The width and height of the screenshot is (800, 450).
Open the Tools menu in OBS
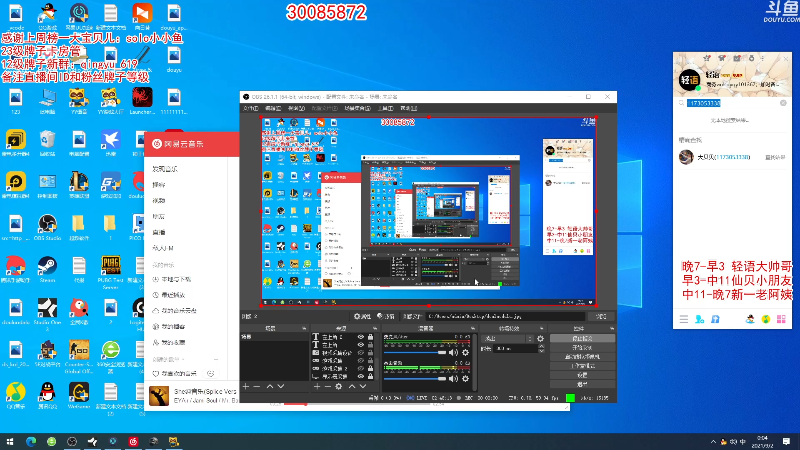[385, 108]
